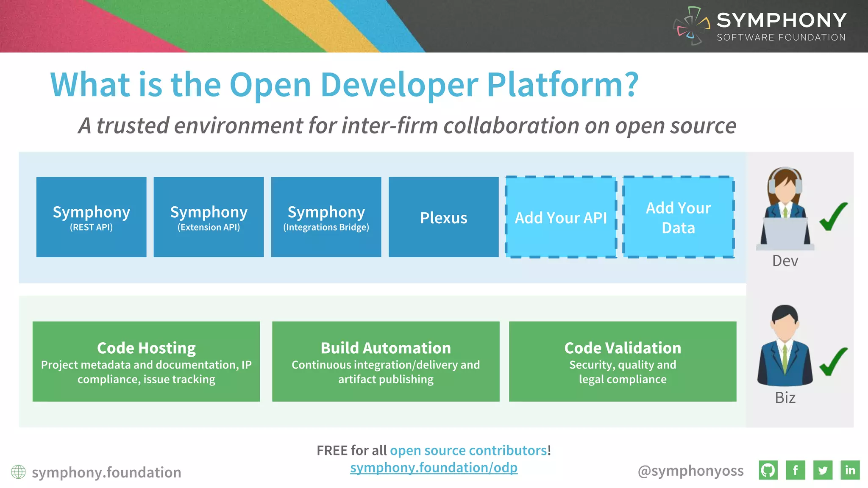This screenshot has width=868, height=488.
Task: Select the Dev headset avatar icon
Action: tap(785, 208)
